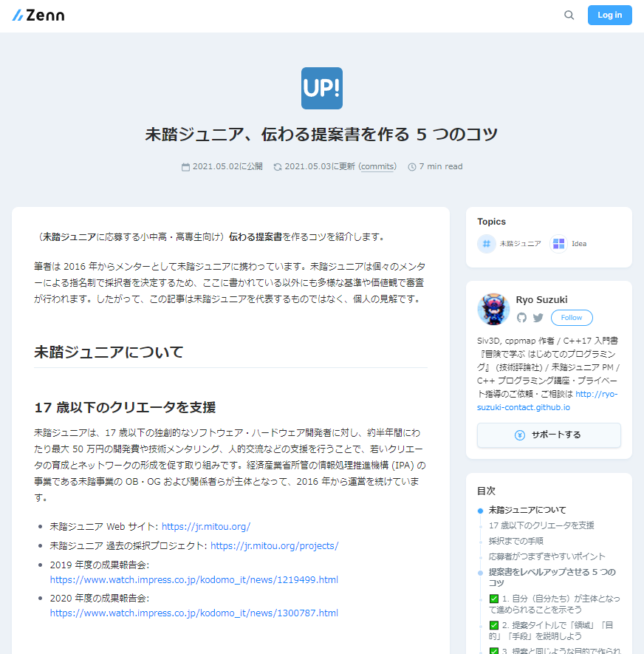Click the published date calendar icon

185,167
